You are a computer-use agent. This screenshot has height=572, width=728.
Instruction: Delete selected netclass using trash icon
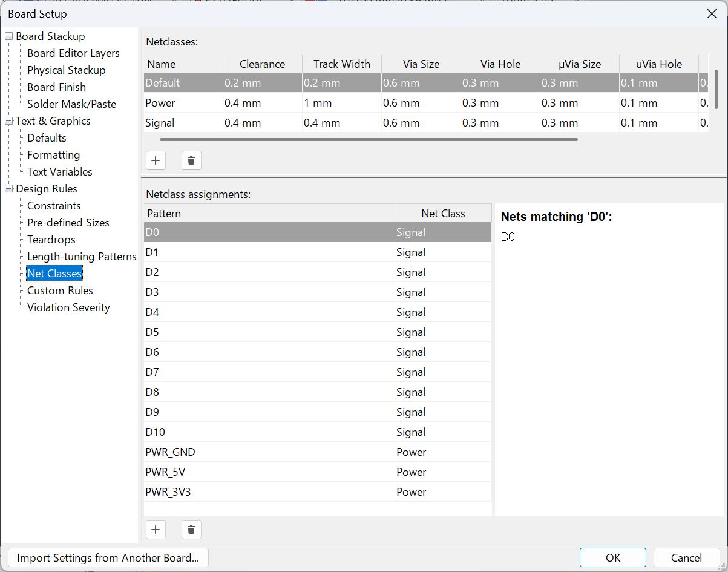(x=191, y=160)
